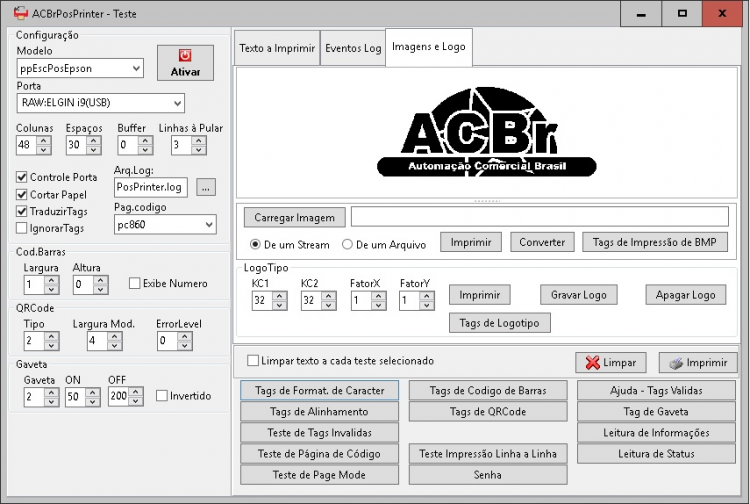Click the Gravar Logo button
750x504 pixels.
pos(578,295)
